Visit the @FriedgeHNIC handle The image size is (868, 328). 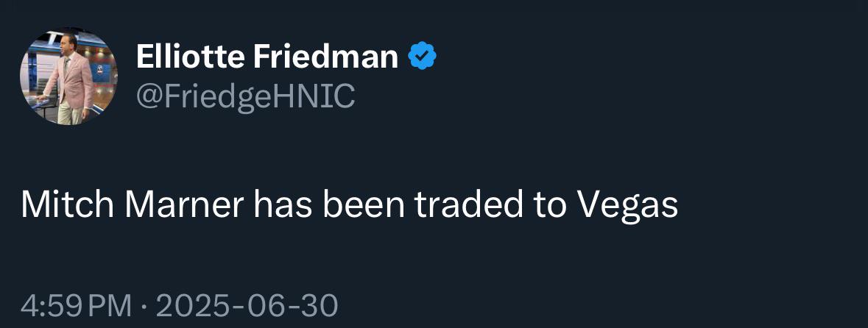pos(245,96)
